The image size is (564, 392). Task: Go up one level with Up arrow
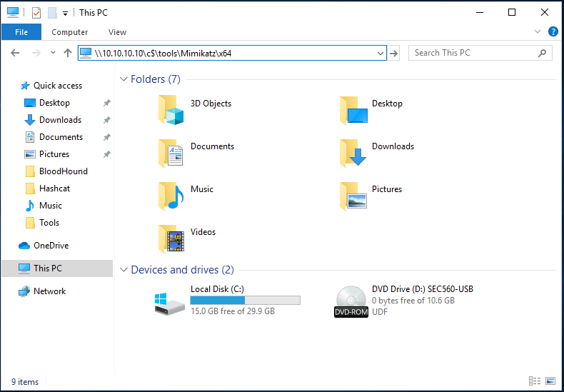(68, 54)
